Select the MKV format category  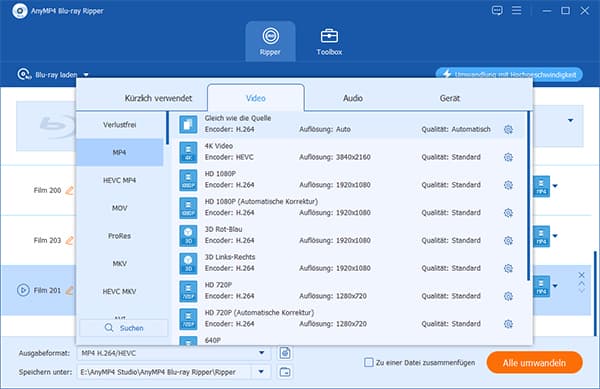coord(120,264)
